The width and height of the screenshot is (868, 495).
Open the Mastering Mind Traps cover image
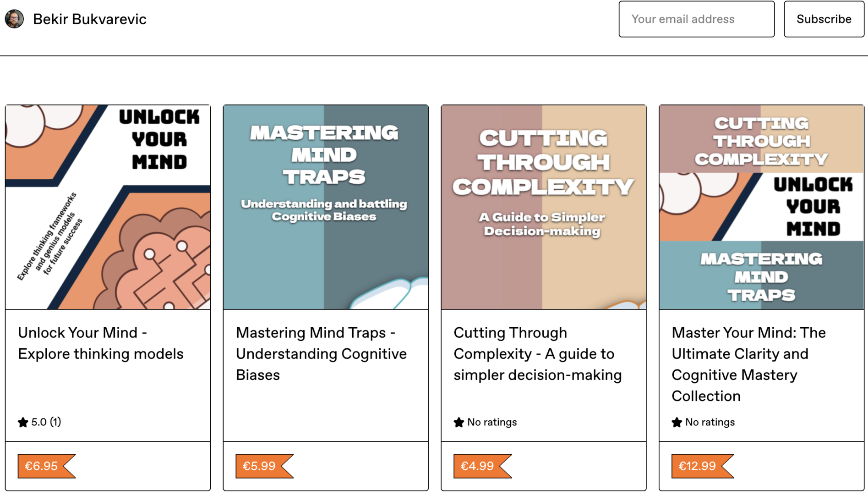click(326, 207)
